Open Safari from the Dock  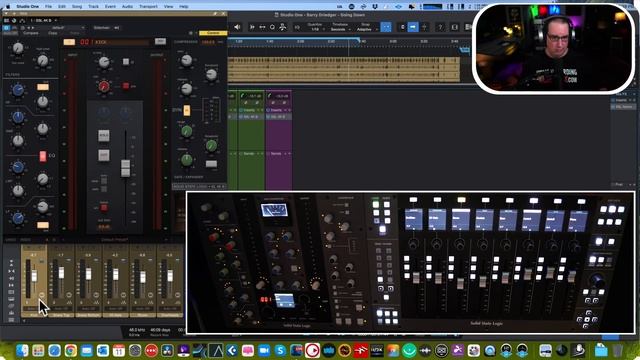(54, 350)
